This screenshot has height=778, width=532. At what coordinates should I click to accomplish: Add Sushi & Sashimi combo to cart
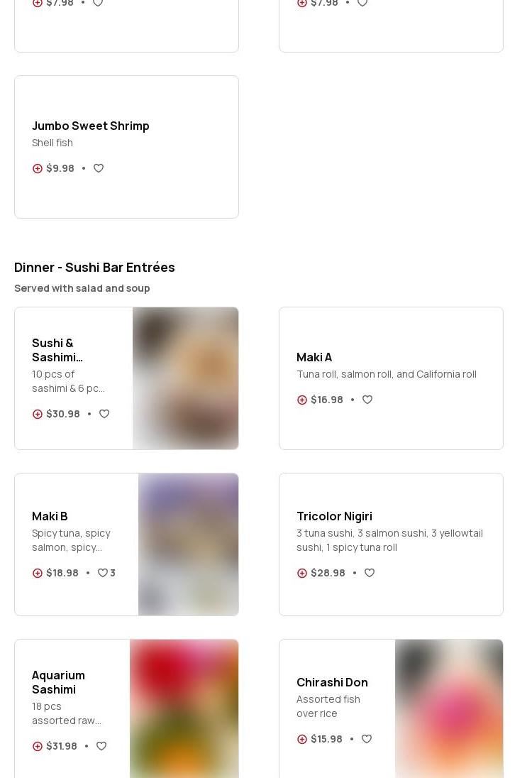(x=38, y=414)
